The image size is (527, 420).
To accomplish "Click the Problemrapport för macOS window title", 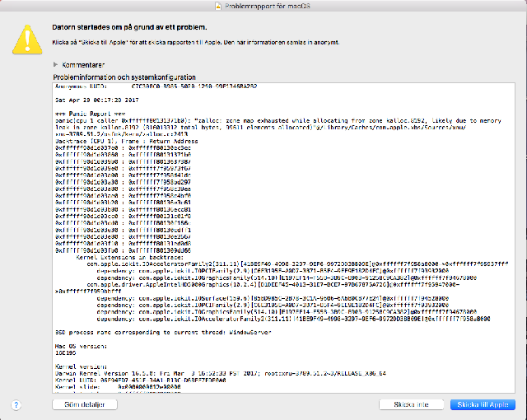I will [x=268, y=5].
